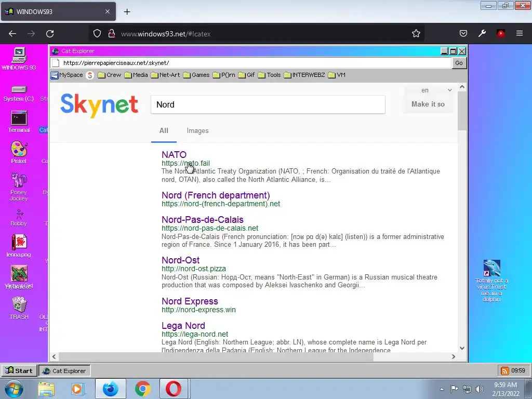Select the WINDOWS93 browser tab
Screen dimensions: 532x399
pyautogui.click(x=58, y=11)
